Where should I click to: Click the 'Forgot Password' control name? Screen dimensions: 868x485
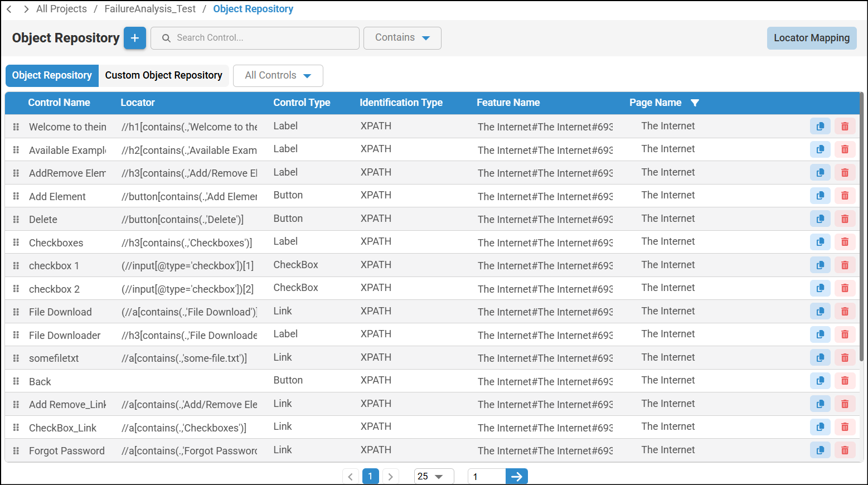67,451
